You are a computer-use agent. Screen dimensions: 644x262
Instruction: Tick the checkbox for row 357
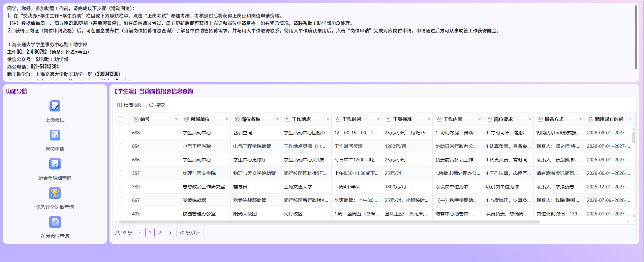point(121,173)
